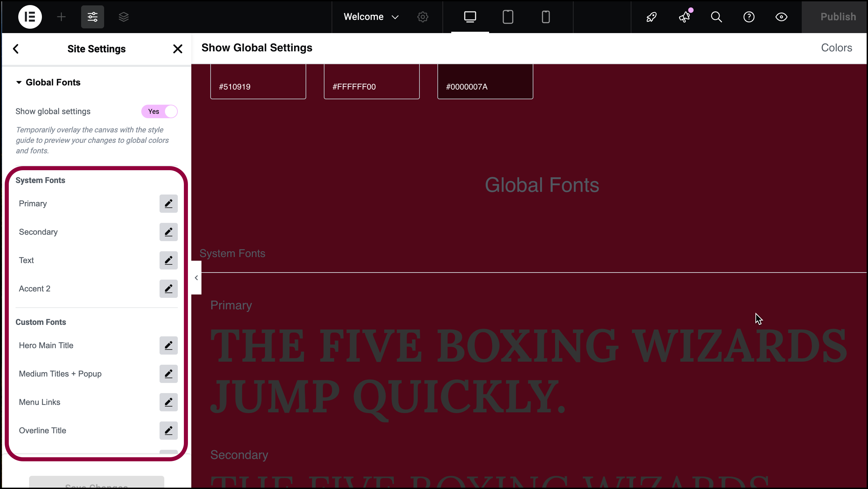868x489 pixels.
Task: Select the Primary font row label
Action: click(33, 204)
